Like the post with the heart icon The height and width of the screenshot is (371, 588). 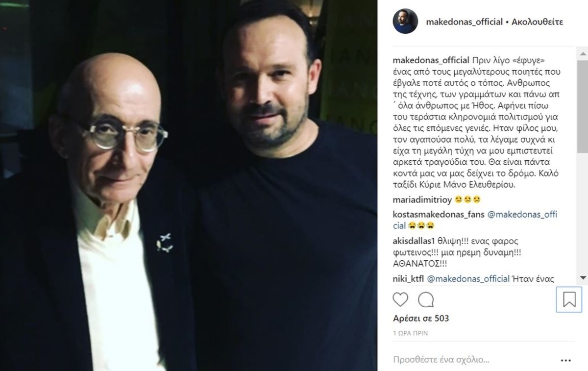(x=400, y=299)
